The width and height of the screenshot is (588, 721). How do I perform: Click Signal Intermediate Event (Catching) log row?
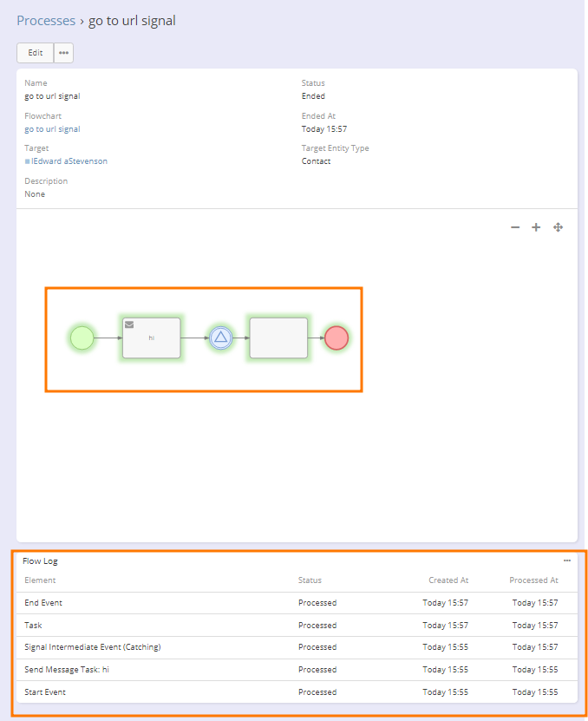[93, 647]
